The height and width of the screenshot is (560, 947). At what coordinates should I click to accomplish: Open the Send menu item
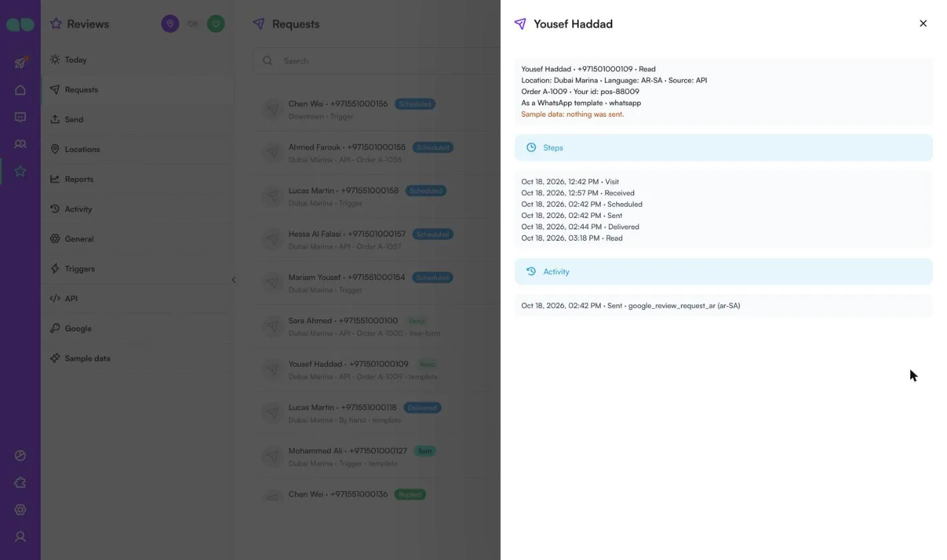click(x=137, y=120)
